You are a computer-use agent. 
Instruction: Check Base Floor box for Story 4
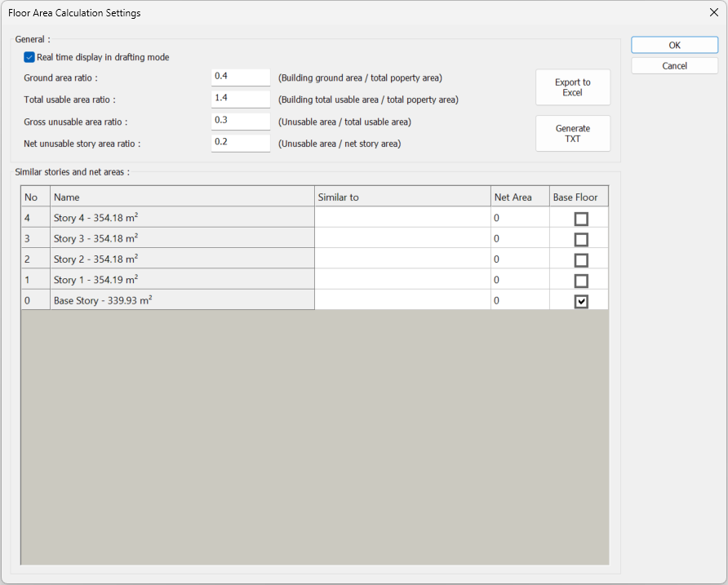click(580, 219)
